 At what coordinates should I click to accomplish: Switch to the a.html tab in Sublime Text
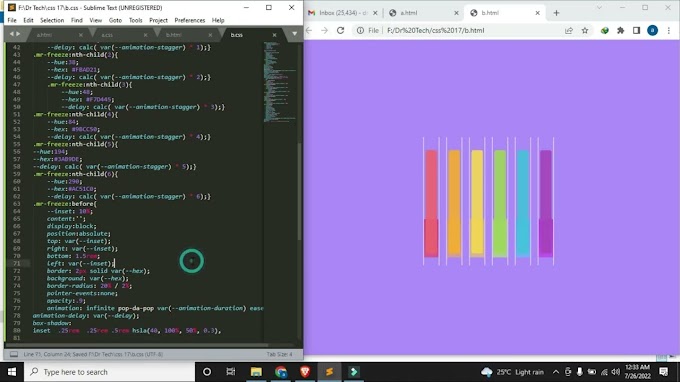54,35
